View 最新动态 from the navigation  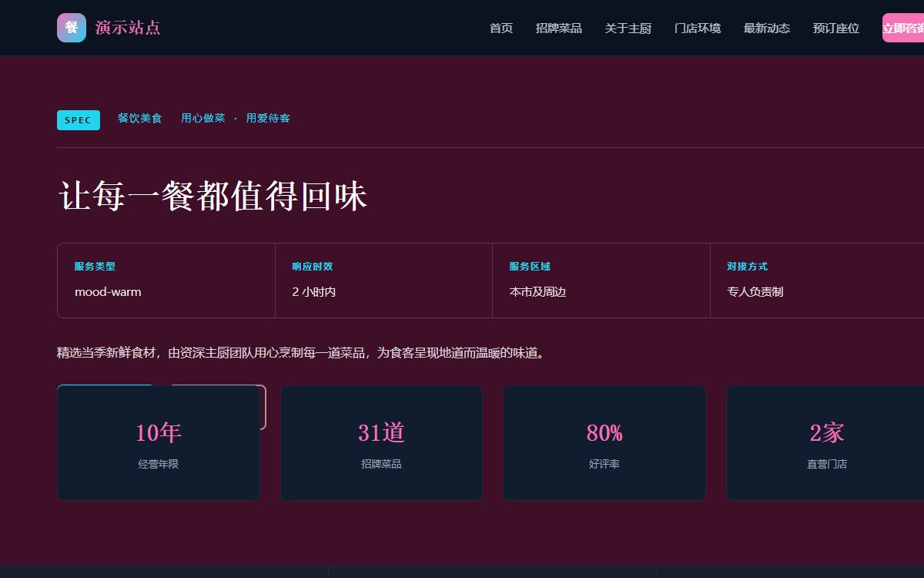pyautogui.click(x=767, y=29)
